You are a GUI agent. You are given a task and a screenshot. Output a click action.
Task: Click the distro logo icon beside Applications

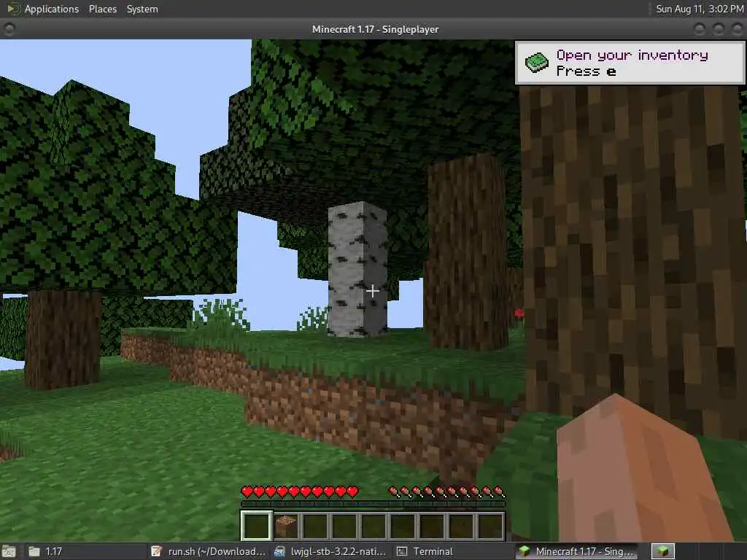coord(13,9)
